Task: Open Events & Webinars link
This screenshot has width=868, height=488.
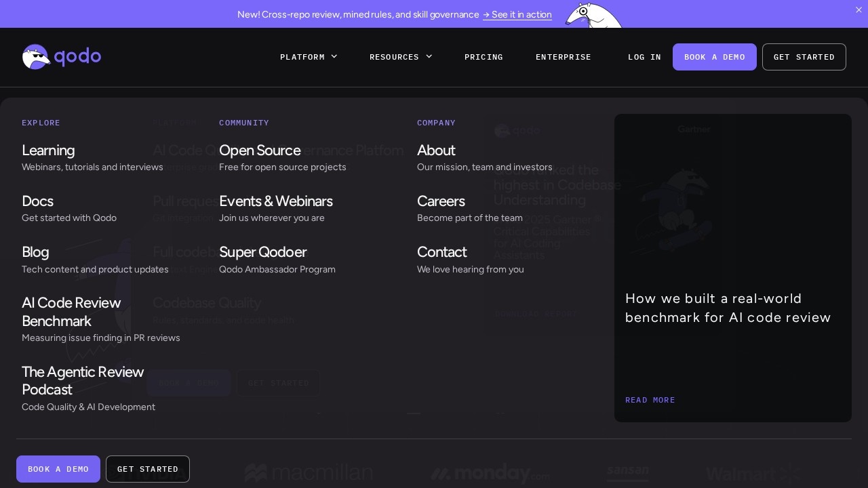Action: coord(276,201)
